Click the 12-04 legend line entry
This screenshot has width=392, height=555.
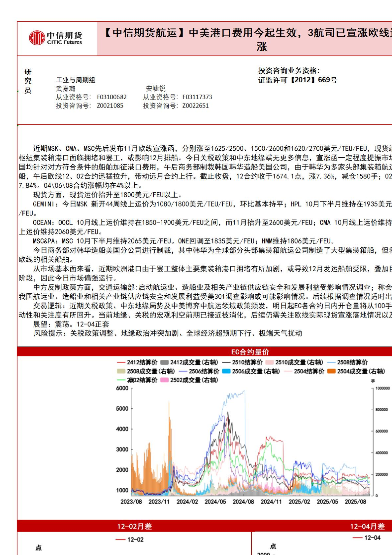[366, 537]
